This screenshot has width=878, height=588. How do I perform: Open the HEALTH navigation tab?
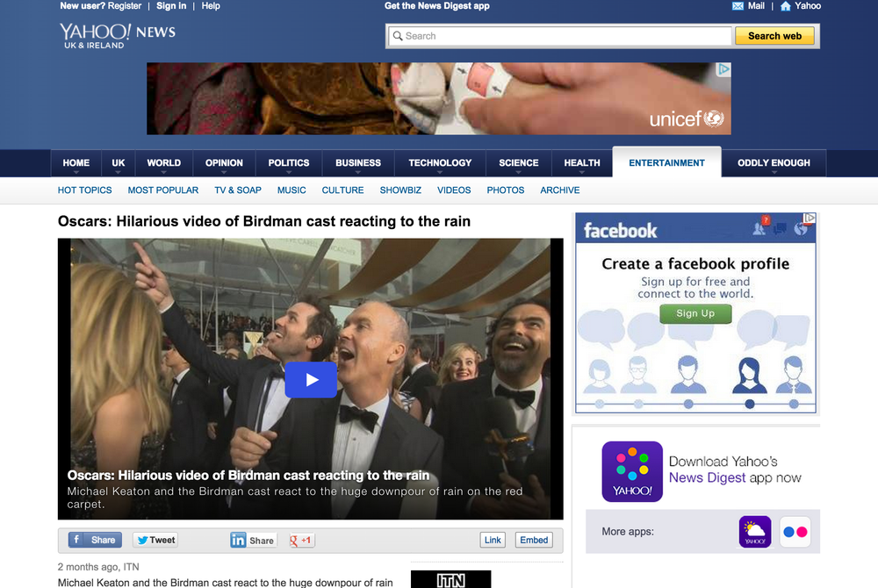(582, 163)
